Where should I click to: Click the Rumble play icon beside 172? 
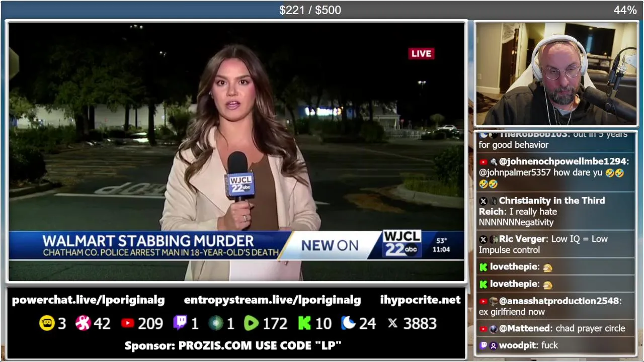251,323
